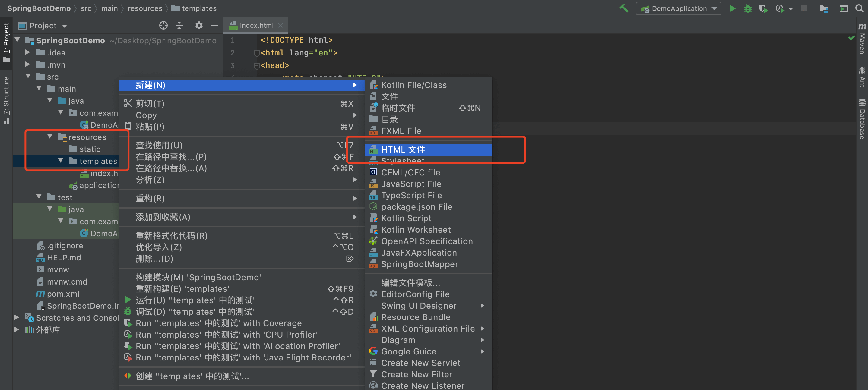This screenshot has width=868, height=390.
Task: Click resources in breadcrumb path
Action: (145, 8)
